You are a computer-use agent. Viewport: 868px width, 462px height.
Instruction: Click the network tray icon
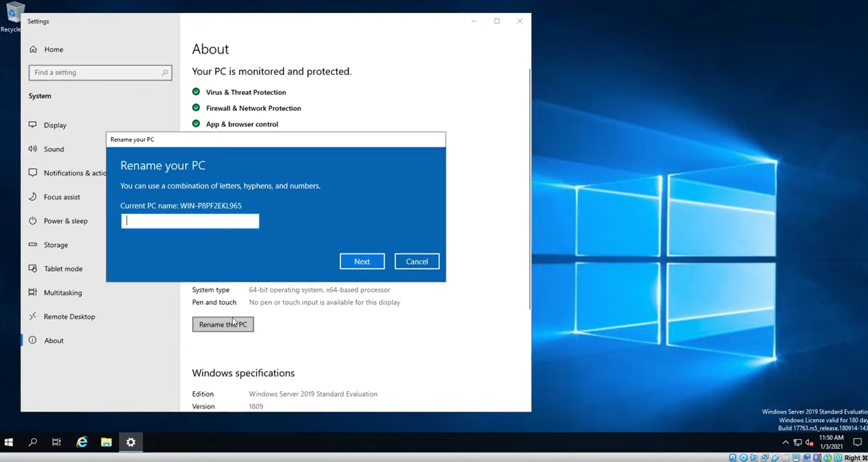pyautogui.click(x=798, y=442)
